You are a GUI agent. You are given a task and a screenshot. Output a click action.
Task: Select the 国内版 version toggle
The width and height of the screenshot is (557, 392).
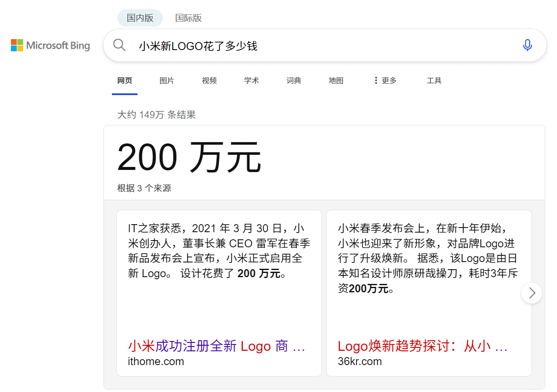pos(140,18)
